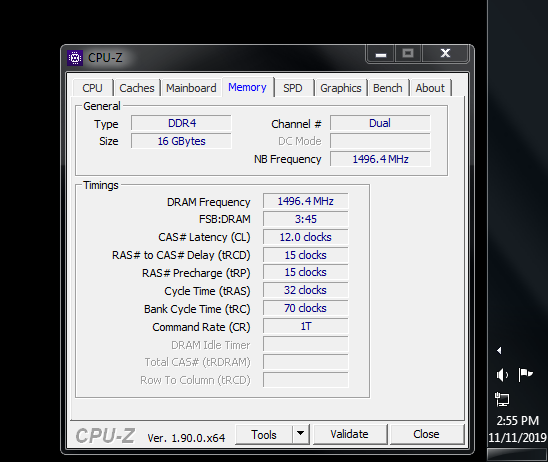
Task: Switch to the Bench tab
Action: click(x=388, y=88)
